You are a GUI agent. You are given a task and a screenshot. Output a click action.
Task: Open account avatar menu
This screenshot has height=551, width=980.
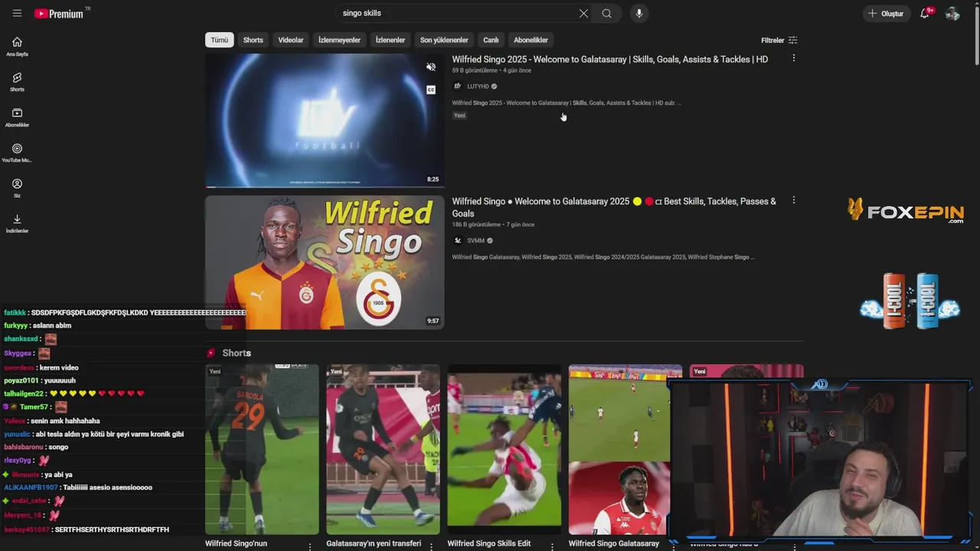click(952, 13)
